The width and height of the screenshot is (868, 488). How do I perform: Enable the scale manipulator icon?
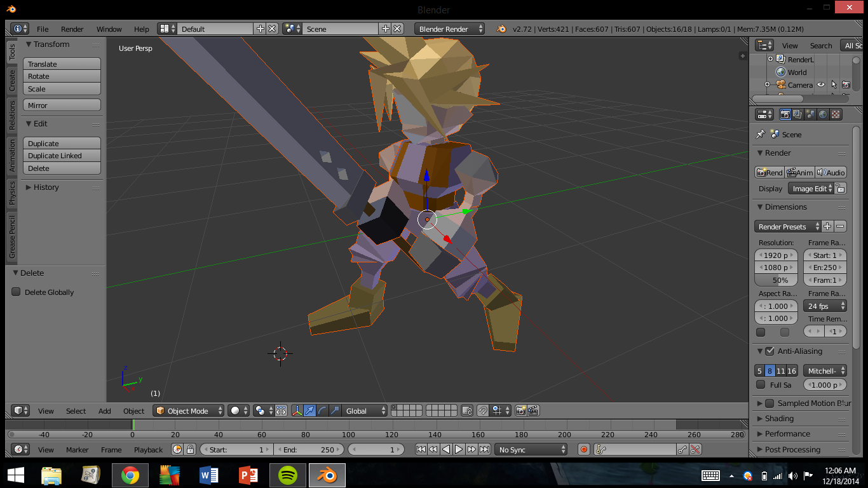[x=334, y=411]
